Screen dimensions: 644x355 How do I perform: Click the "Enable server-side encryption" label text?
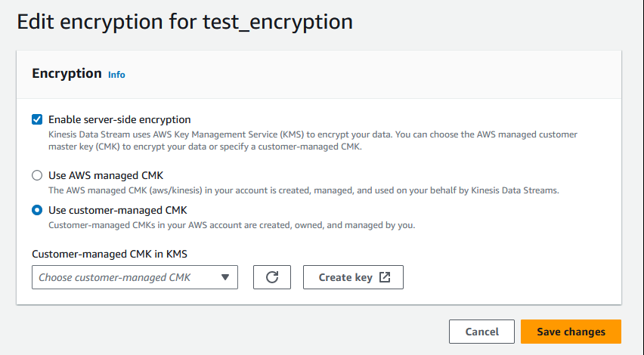pyautogui.click(x=119, y=119)
